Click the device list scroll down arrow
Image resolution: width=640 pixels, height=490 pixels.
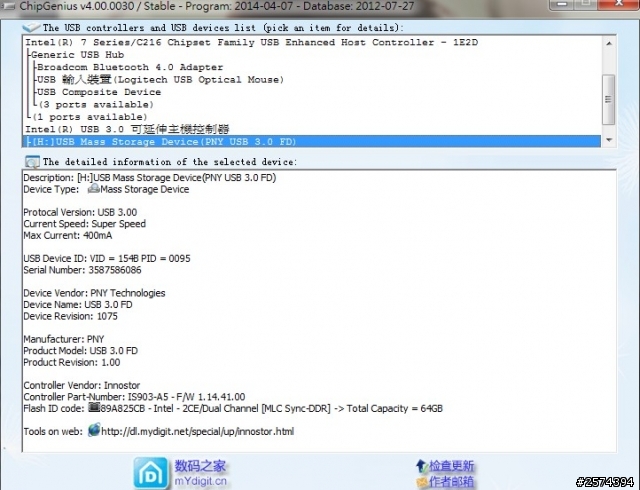609,140
